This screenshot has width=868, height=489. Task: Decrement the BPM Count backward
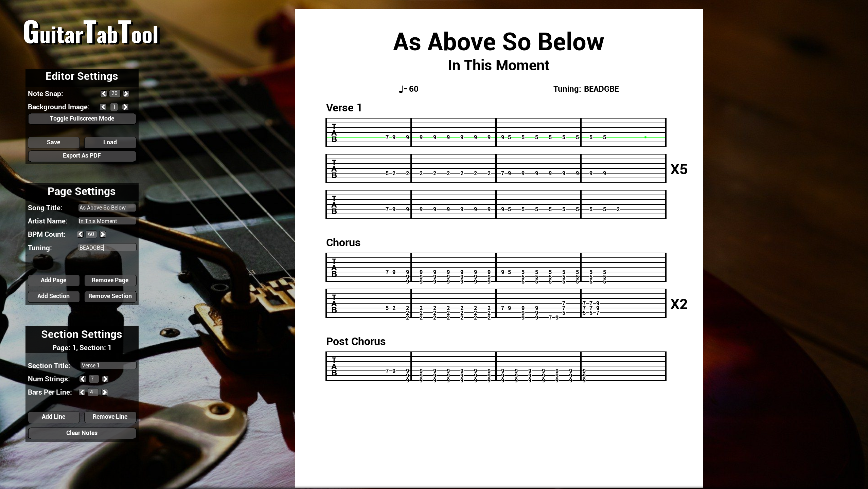point(81,234)
